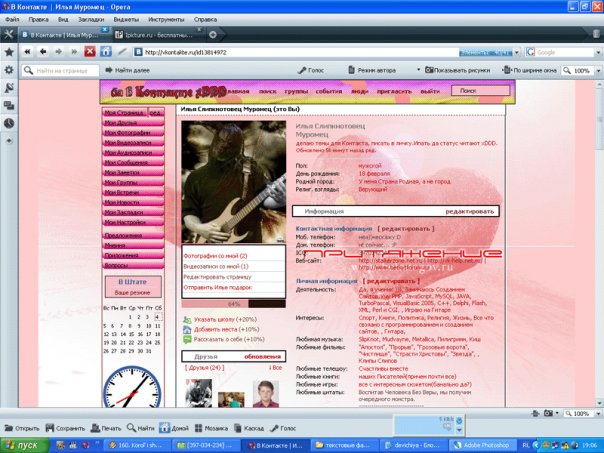Go back to the previous page

43,52
